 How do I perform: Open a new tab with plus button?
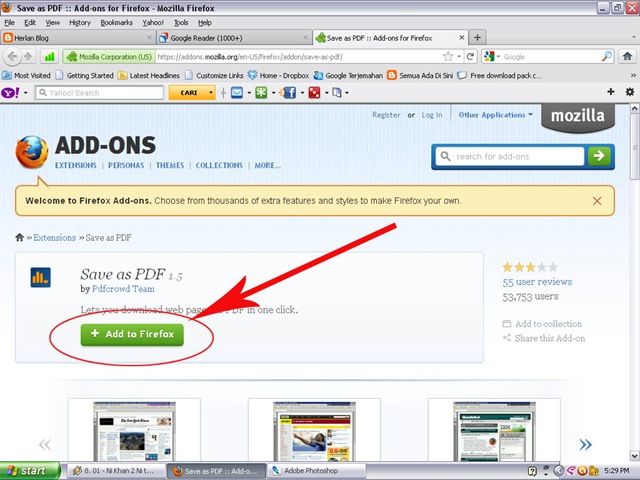click(477, 38)
